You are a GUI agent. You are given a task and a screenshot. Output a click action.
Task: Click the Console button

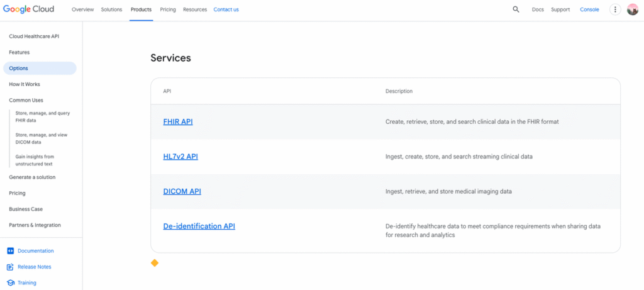click(589, 9)
